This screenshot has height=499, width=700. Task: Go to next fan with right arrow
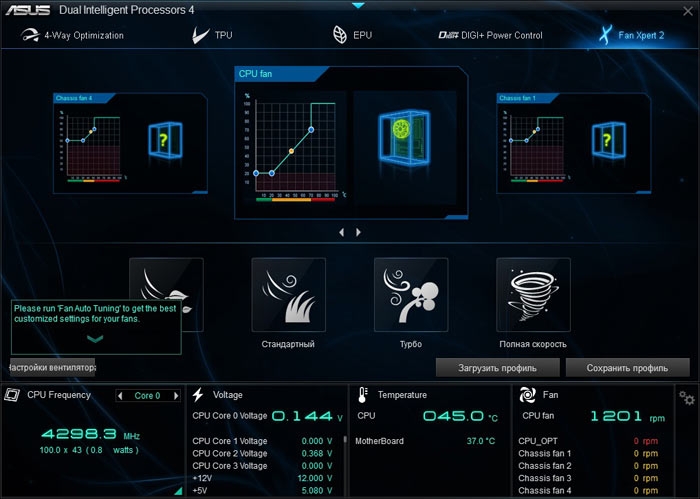(358, 232)
